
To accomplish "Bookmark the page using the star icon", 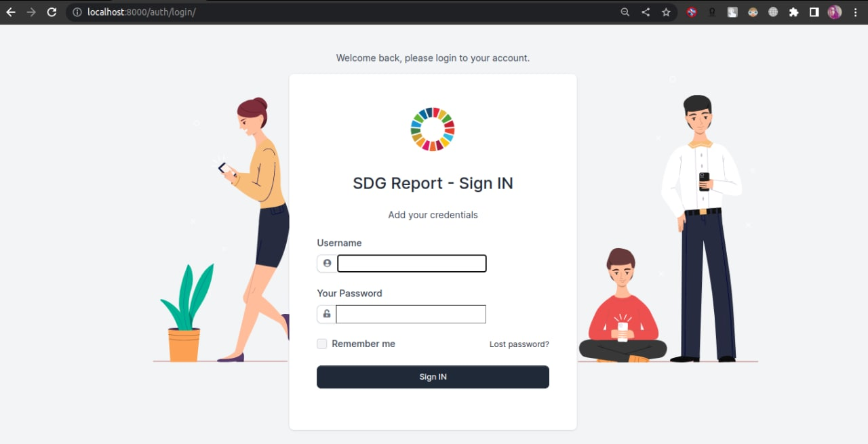I will (x=665, y=12).
